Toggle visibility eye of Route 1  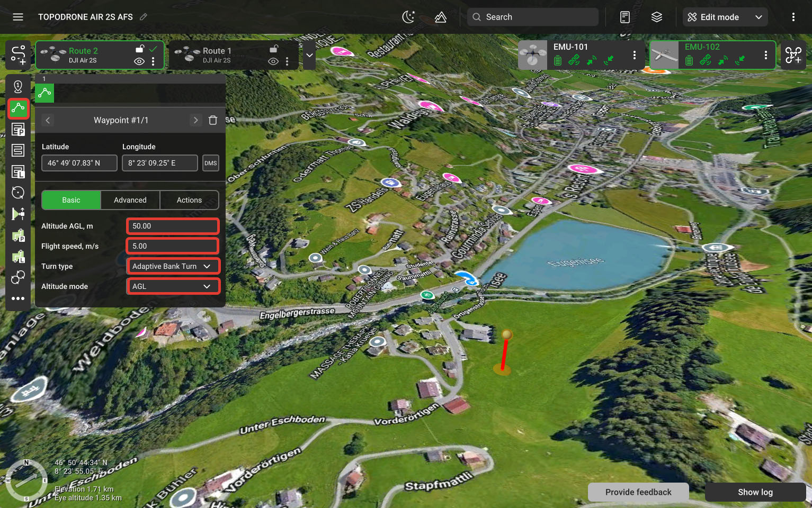pos(273,61)
